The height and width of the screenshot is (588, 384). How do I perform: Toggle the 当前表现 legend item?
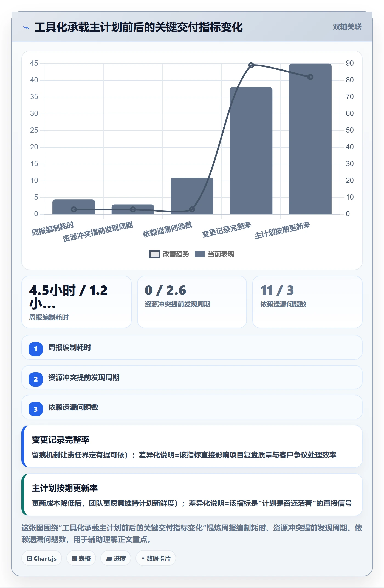click(x=214, y=254)
